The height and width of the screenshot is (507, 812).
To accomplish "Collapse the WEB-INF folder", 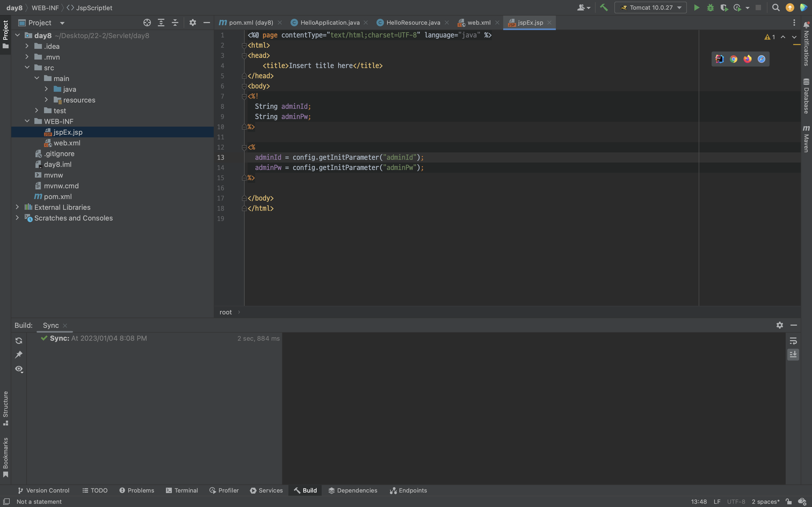I will (27, 121).
